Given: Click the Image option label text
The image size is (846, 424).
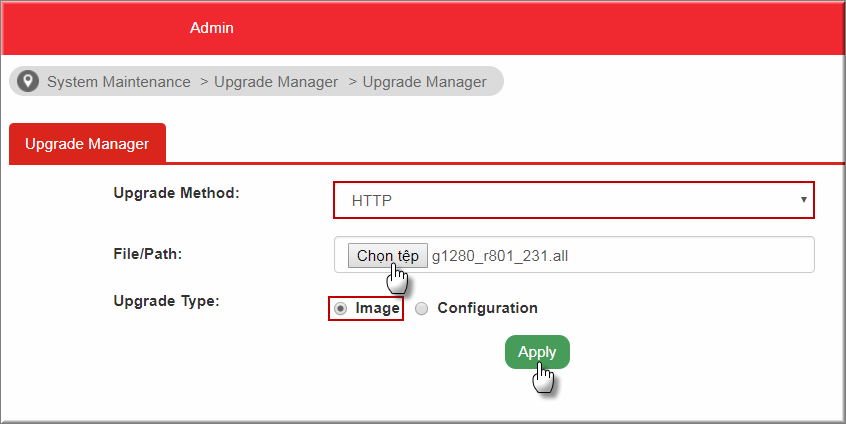Looking at the screenshot, I should [x=377, y=308].
